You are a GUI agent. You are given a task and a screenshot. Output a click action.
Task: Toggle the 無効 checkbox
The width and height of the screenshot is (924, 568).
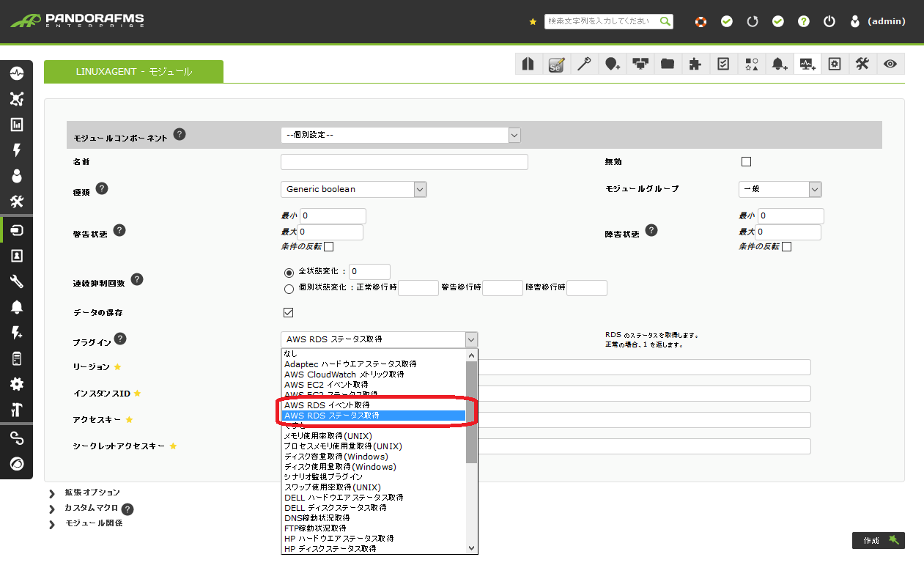pyautogui.click(x=747, y=162)
